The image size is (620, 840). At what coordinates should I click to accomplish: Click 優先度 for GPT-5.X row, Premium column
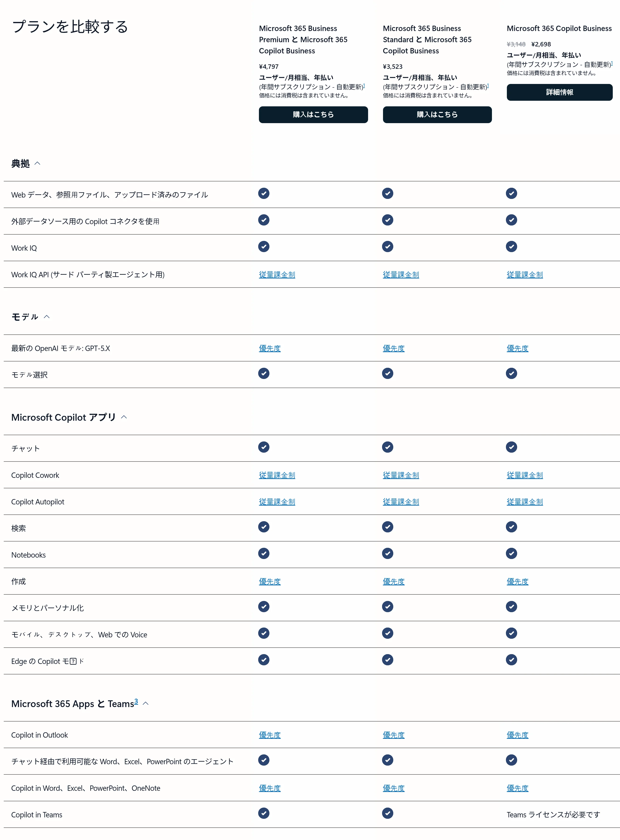(x=270, y=349)
